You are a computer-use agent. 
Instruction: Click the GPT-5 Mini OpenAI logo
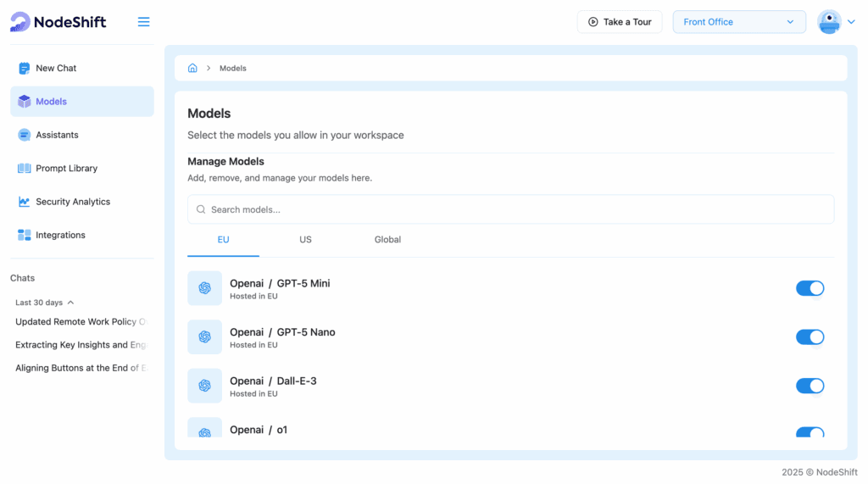[204, 288]
